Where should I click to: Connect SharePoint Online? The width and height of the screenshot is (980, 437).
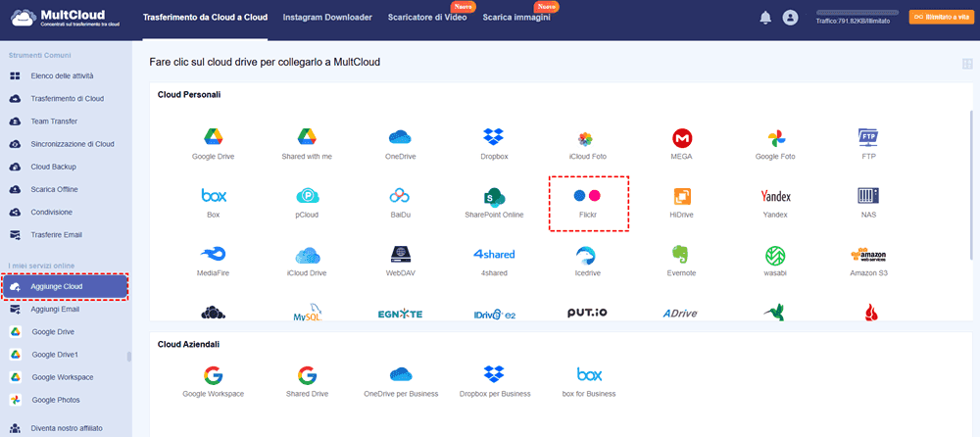pyautogui.click(x=494, y=196)
